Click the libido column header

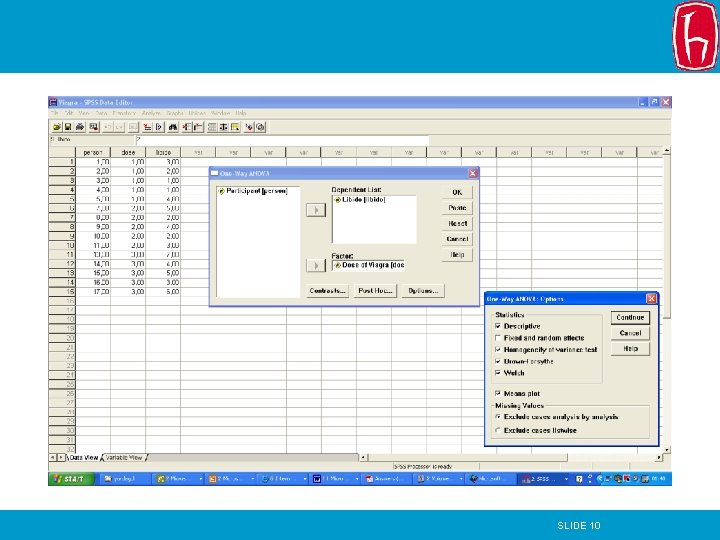[163, 152]
